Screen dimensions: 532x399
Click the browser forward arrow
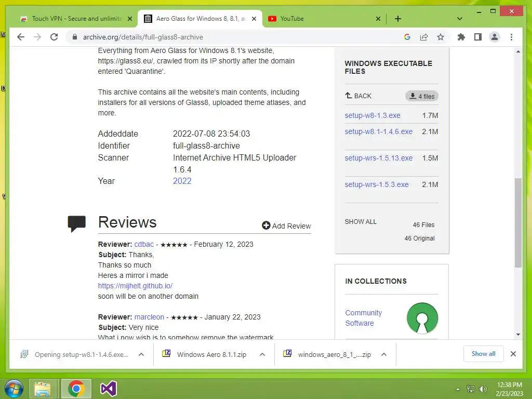coord(37,37)
